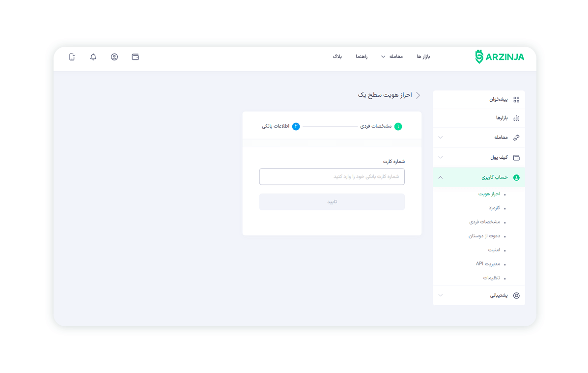Go to بلاگ in the top menu
Viewport: 588px width, 373px height.
(337, 57)
